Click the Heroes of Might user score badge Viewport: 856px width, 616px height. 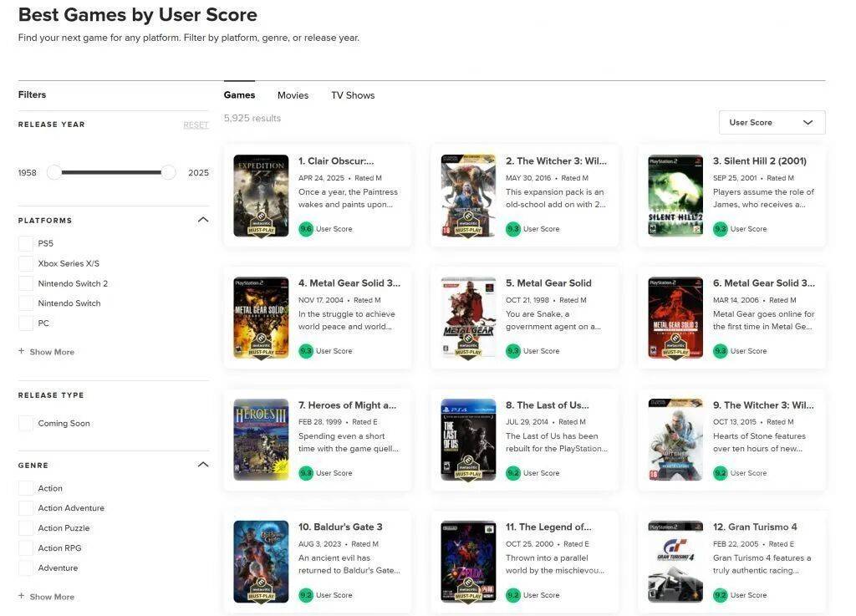point(306,473)
